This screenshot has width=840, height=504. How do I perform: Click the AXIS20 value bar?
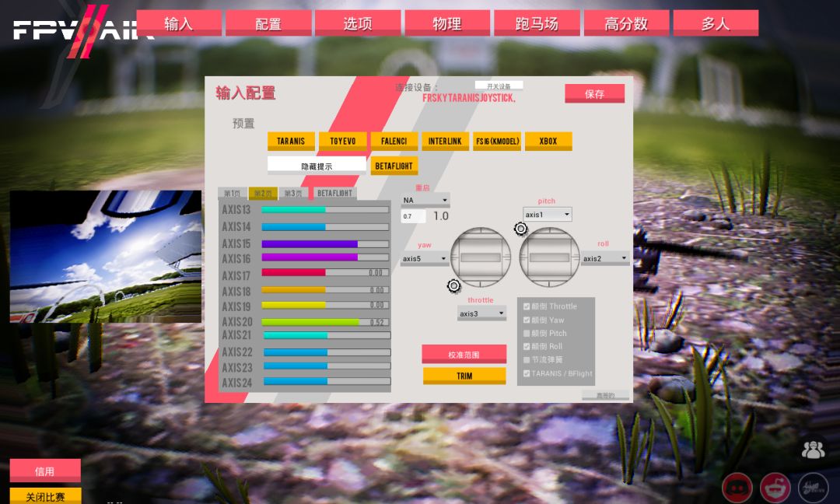tap(325, 322)
